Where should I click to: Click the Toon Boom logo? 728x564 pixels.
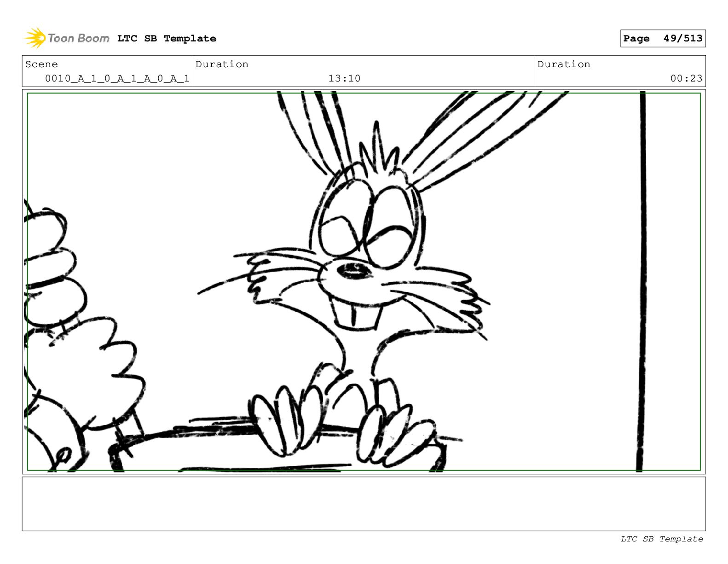pos(67,38)
